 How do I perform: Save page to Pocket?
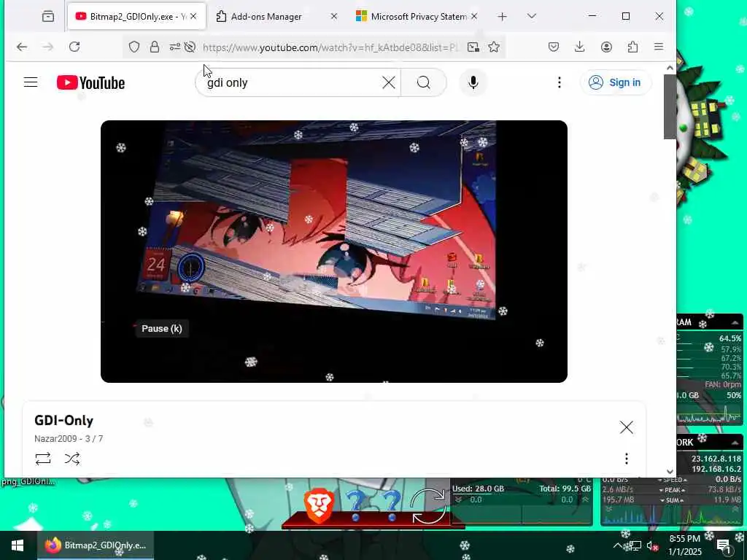pos(554,47)
